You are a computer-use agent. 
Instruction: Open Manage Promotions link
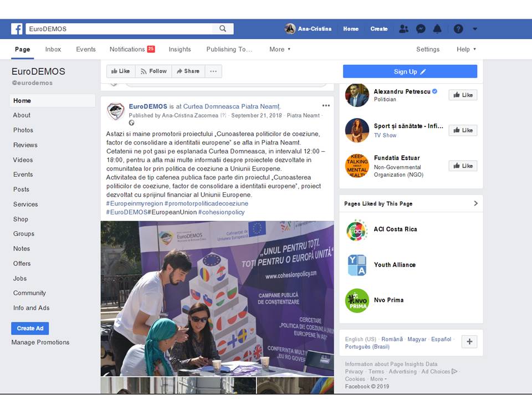pos(40,342)
